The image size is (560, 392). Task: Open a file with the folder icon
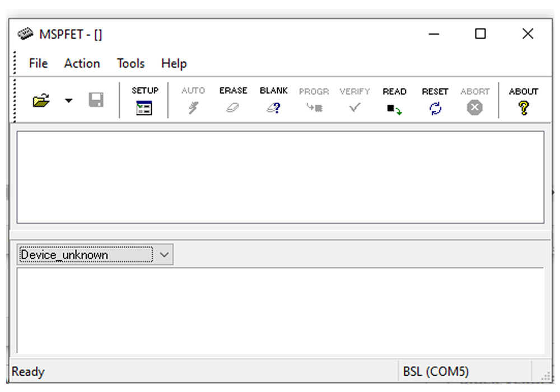point(41,100)
